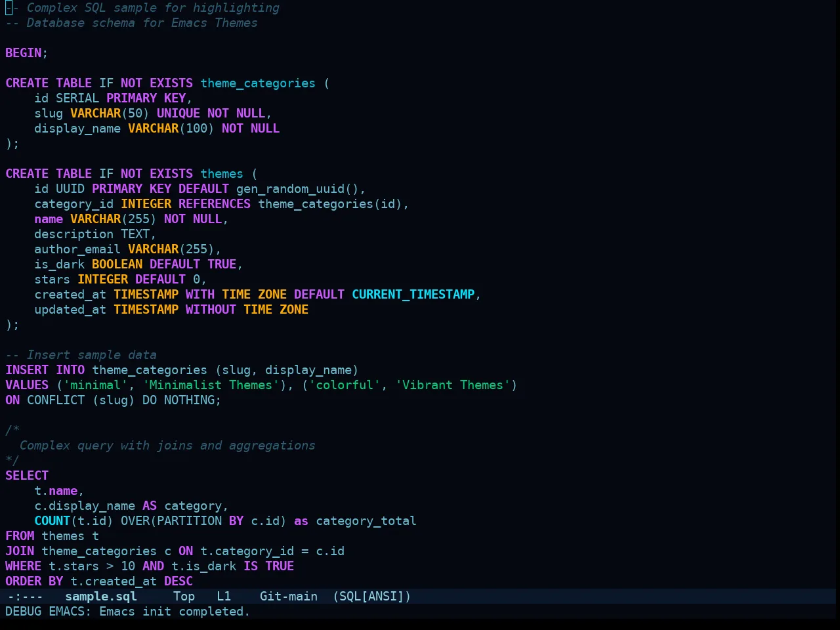
Task: Click the author_email column name
Action: 77,249
